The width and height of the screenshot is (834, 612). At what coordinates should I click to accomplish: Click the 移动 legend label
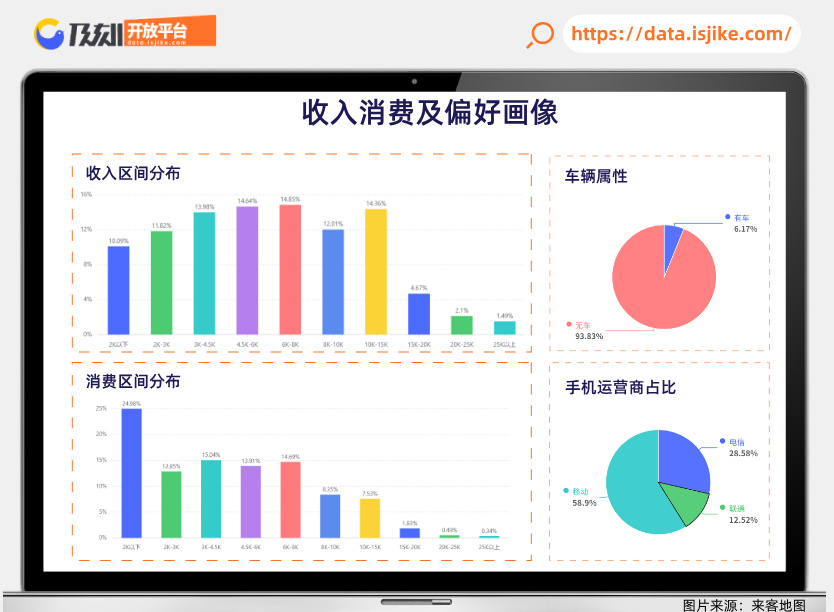(x=580, y=491)
